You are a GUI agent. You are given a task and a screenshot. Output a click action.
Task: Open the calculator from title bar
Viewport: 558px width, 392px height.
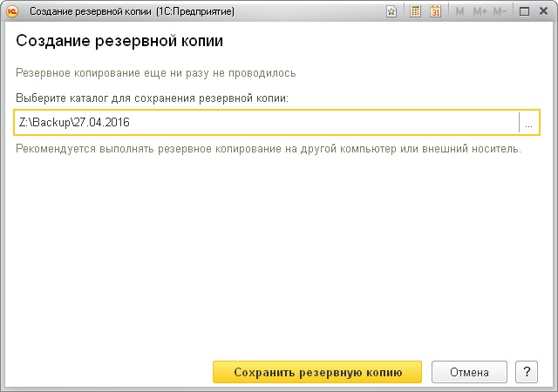coord(415,12)
